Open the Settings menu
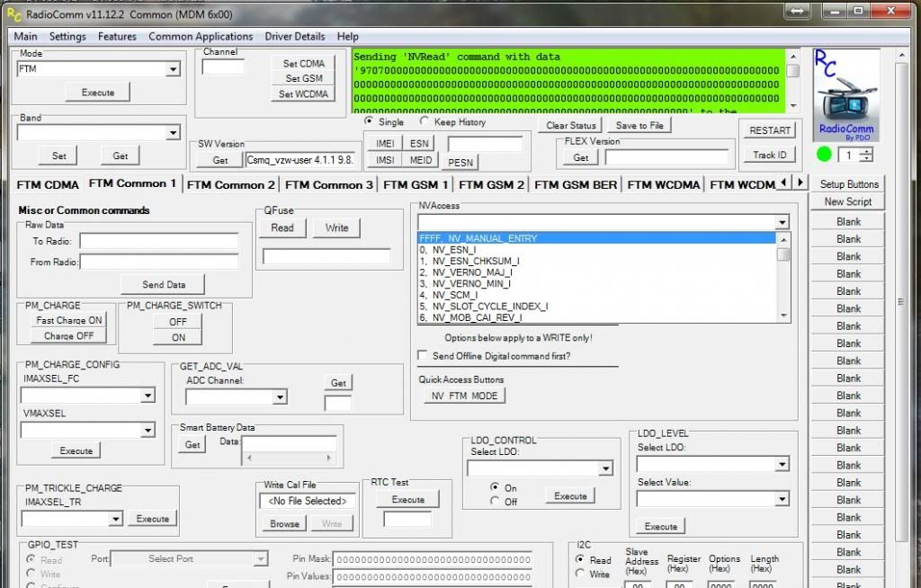The image size is (921, 588). [67, 37]
